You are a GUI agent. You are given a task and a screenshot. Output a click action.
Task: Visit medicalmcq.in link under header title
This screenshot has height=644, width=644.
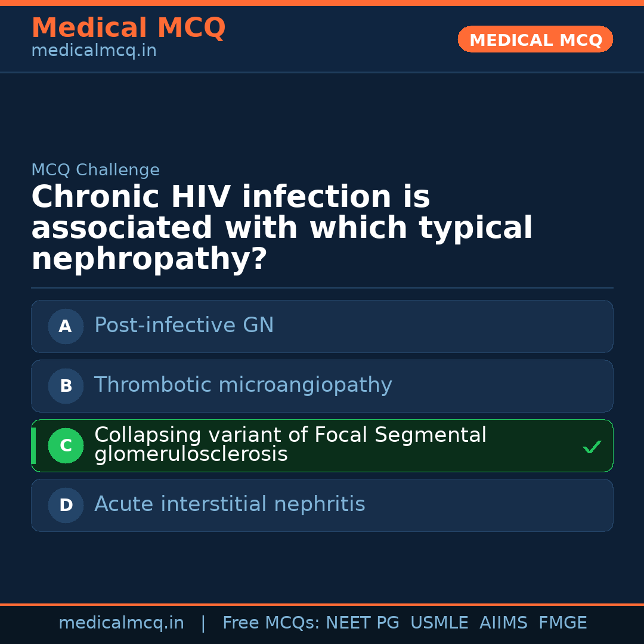click(x=94, y=51)
